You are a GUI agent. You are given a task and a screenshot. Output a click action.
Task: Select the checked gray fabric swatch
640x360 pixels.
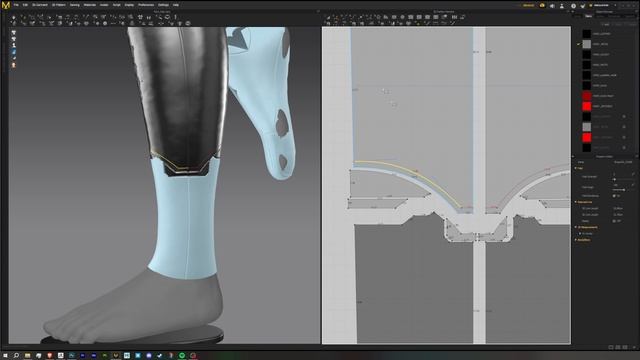[x=587, y=44]
